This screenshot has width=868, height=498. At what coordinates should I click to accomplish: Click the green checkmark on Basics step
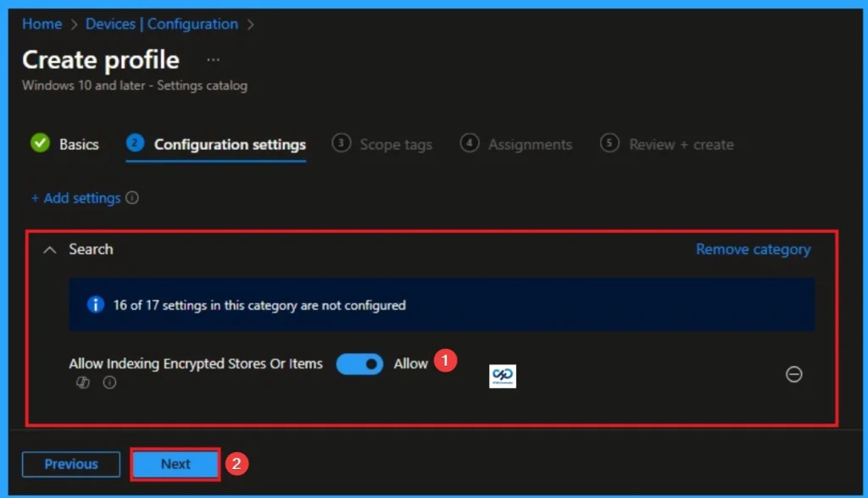[x=39, y=144]
